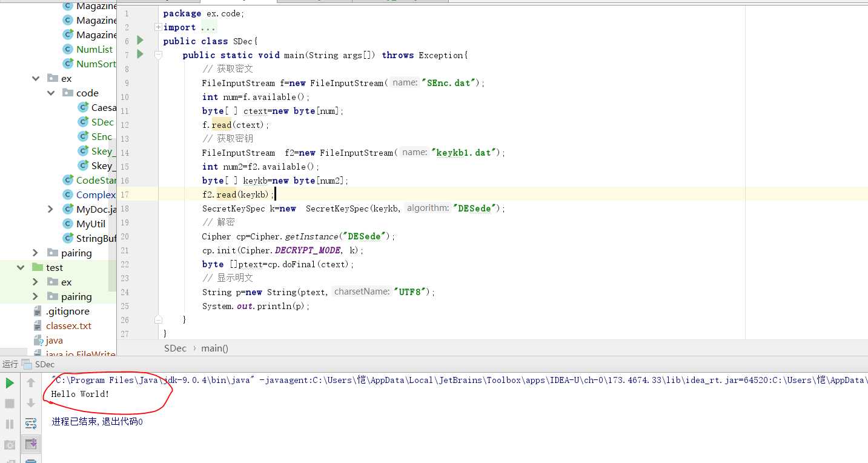Click the class icon beside SEnc
Viewport: 868px width, 463px height.
click(x=83, y=136)
